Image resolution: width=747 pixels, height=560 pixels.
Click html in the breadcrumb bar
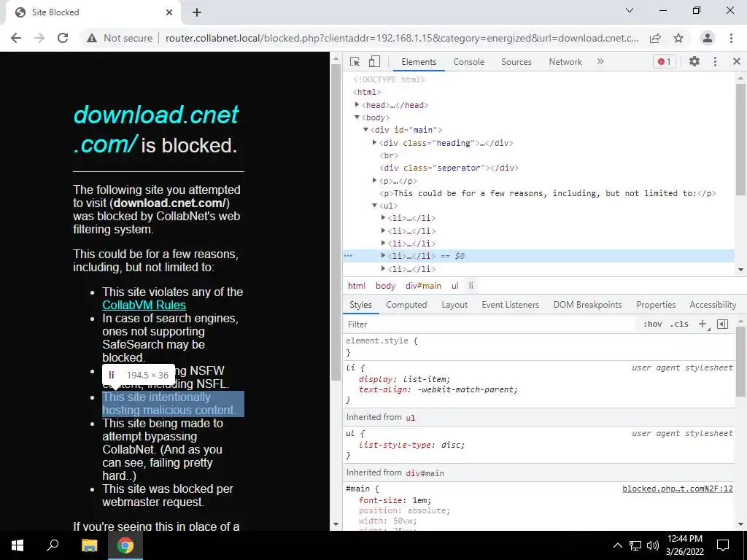[356, 286]
